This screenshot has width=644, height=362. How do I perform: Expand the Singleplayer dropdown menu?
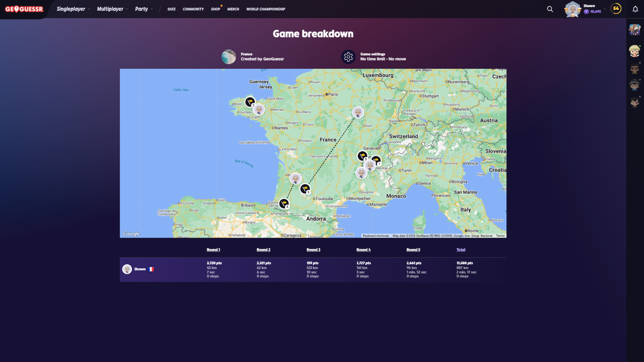pyautogui.click(x=73, y=9)
